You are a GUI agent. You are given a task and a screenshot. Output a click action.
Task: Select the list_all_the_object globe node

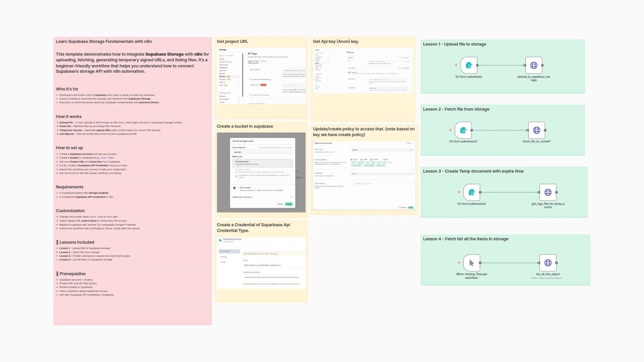pos(548,263)
